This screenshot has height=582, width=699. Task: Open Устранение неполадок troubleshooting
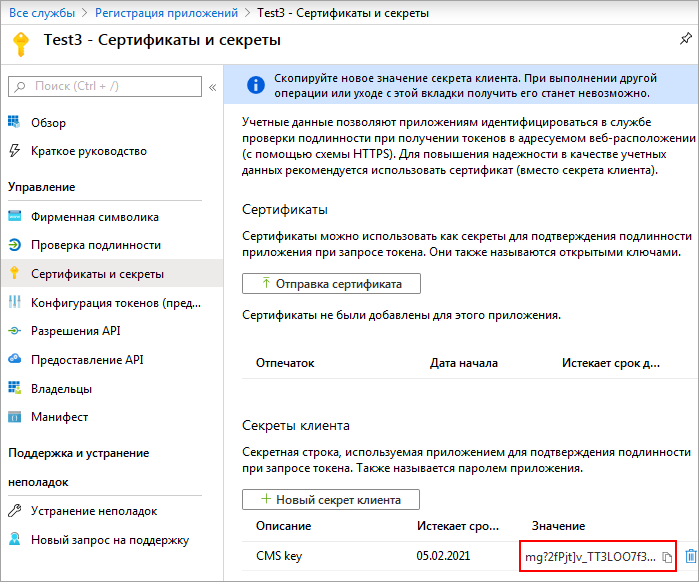pyautogui.click(x=93, y=511)
